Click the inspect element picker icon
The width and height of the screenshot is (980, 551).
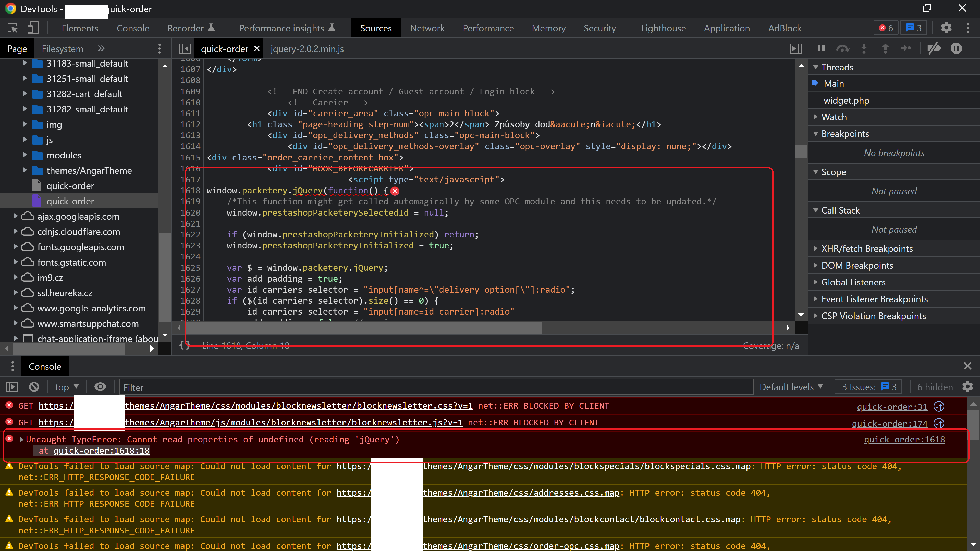click(x=13, y=28)
